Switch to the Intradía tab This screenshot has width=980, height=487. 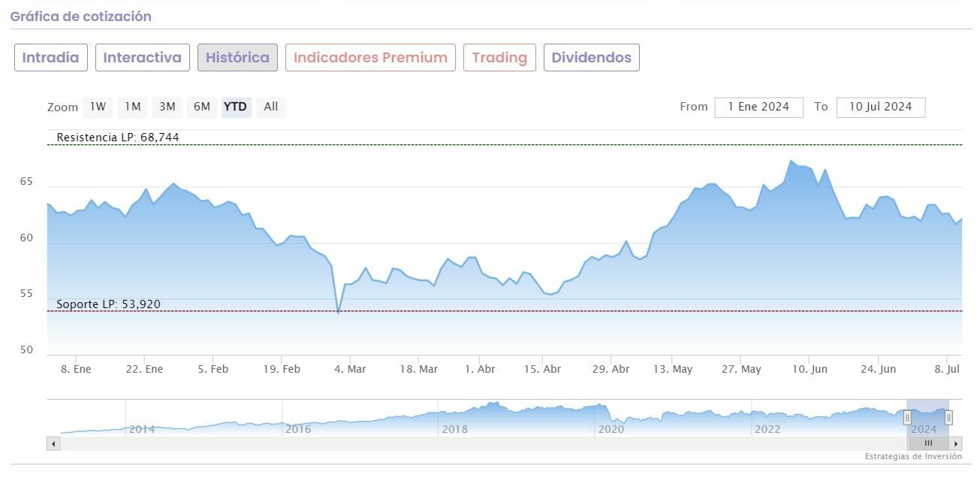[x=51, y=58]
